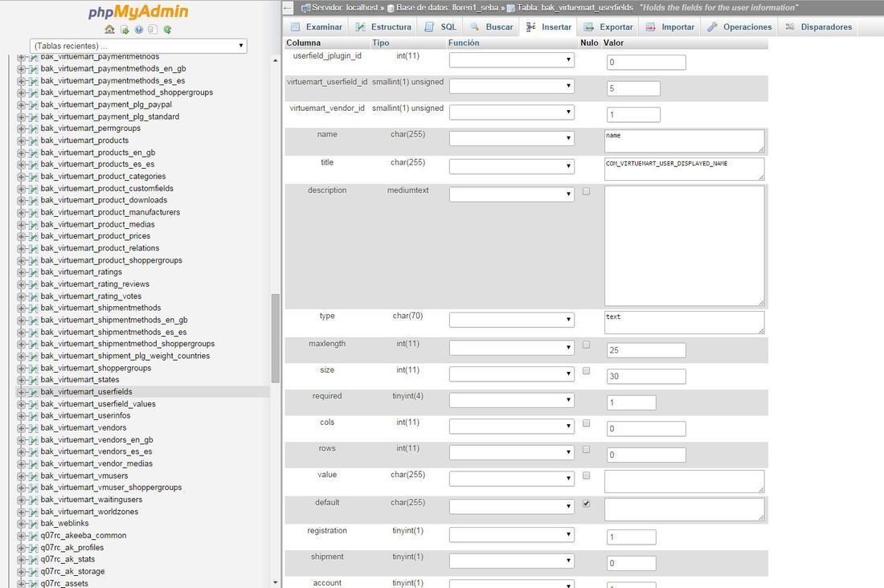
Task: Click the Importar tab icon
Action: (651, 27)
